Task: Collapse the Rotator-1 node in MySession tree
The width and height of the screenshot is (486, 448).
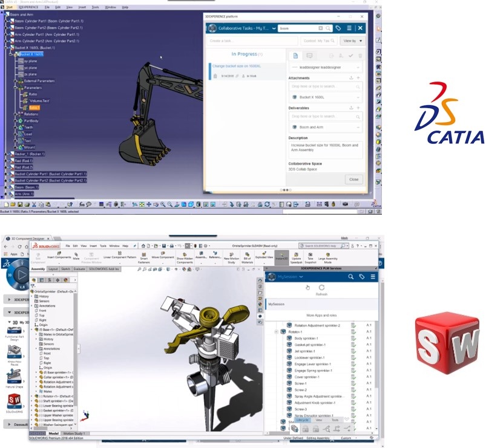Action: point(276,331)
